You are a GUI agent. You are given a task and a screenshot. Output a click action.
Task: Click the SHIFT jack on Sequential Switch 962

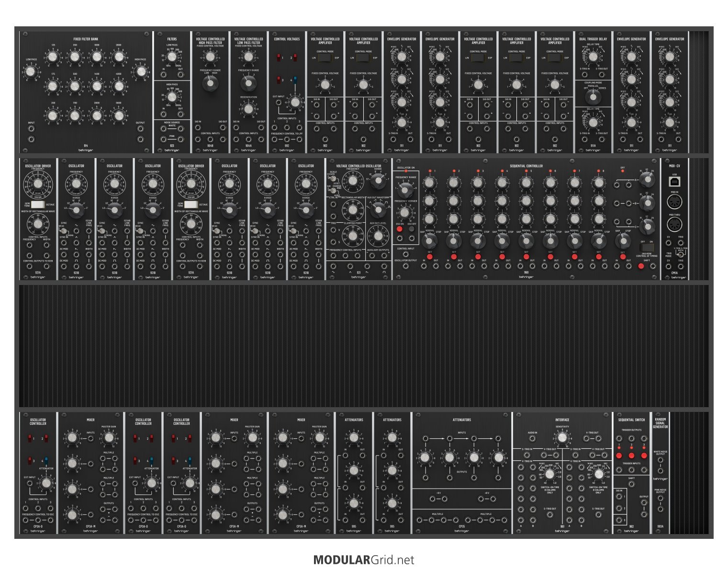[x=631, y=484]
